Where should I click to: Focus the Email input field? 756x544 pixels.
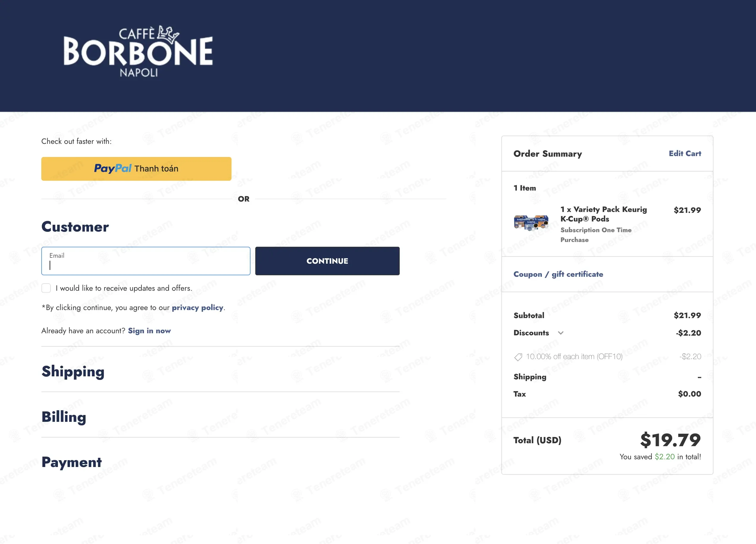[146, 261]
